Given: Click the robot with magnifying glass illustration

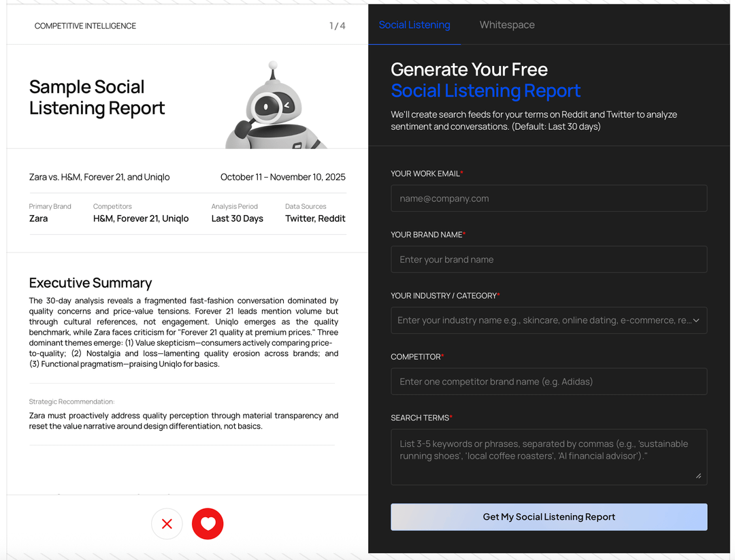Looking at the screenshot, I should click(x=275, y=105).
